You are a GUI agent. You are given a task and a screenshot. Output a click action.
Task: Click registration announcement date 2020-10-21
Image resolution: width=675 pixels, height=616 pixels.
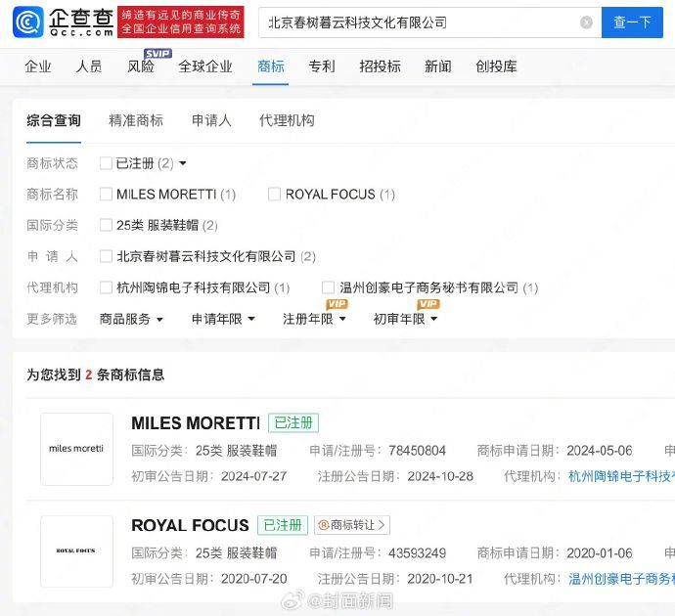(440, 579)
